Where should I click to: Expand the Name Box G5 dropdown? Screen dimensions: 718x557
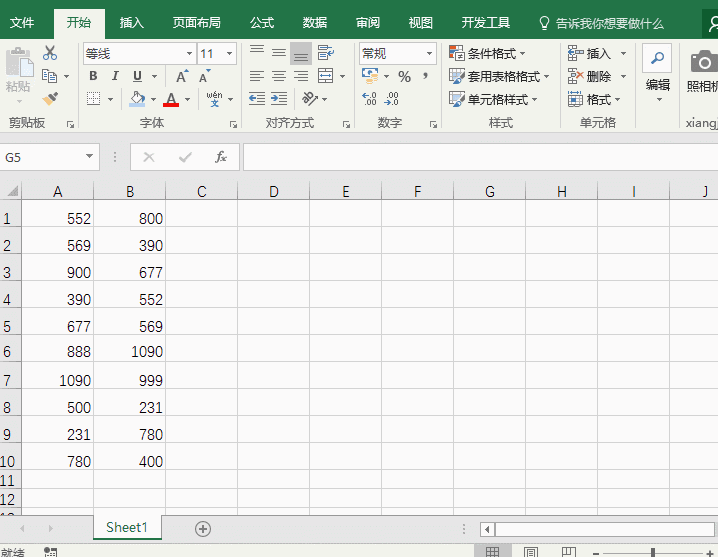point(89,157)
